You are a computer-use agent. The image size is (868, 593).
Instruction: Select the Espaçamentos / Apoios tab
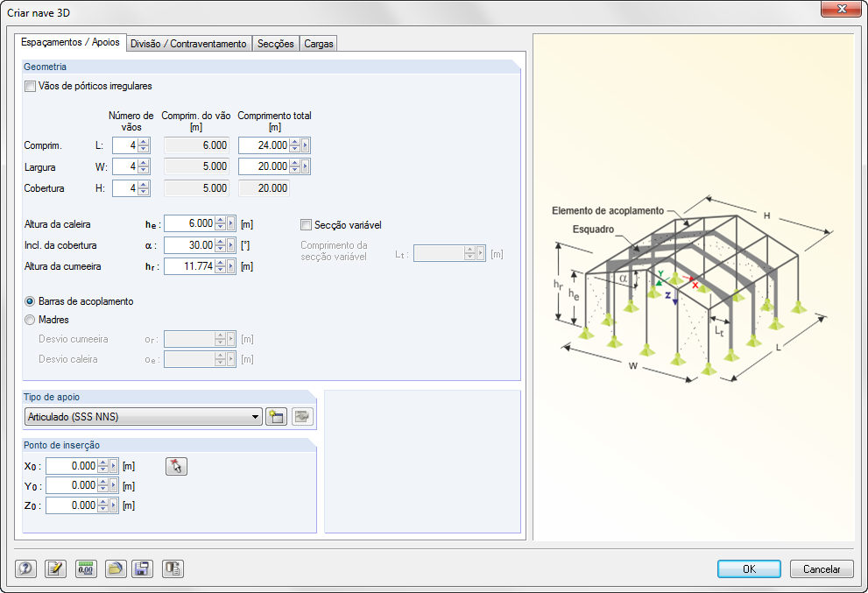point(70,42)
